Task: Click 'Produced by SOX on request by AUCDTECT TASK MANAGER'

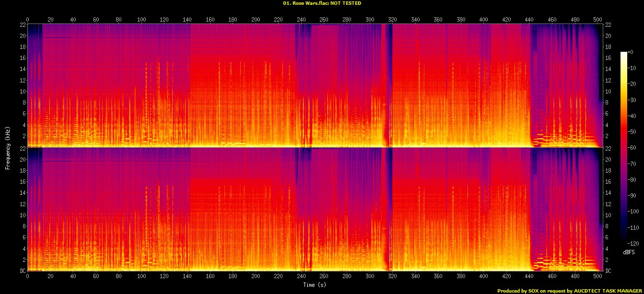Action: (570, 291)
